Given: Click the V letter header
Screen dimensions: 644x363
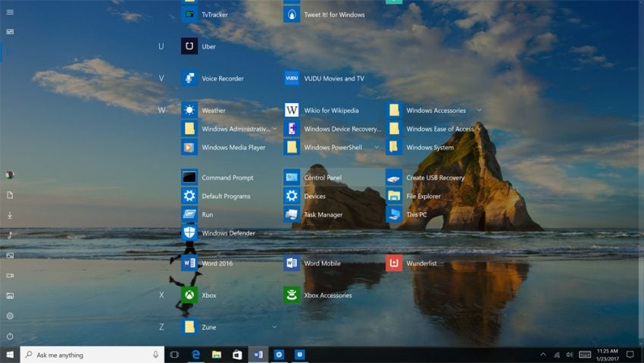Looking at the screenshot, I should (x=161, y=78).
